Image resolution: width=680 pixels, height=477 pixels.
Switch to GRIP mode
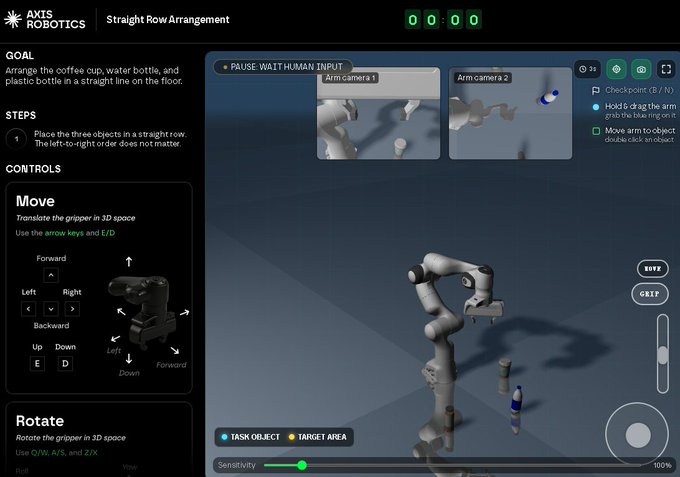point(649,294)
